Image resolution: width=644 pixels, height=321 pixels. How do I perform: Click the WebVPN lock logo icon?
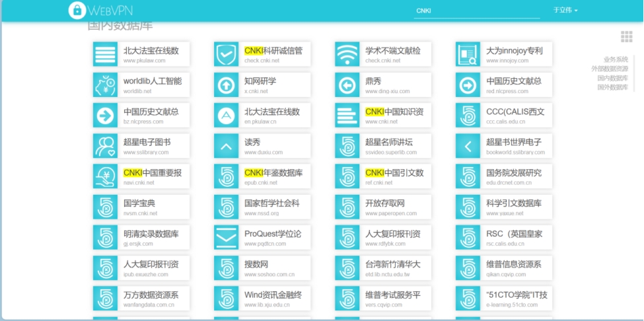pyautogui.click(x=77, y=11)
